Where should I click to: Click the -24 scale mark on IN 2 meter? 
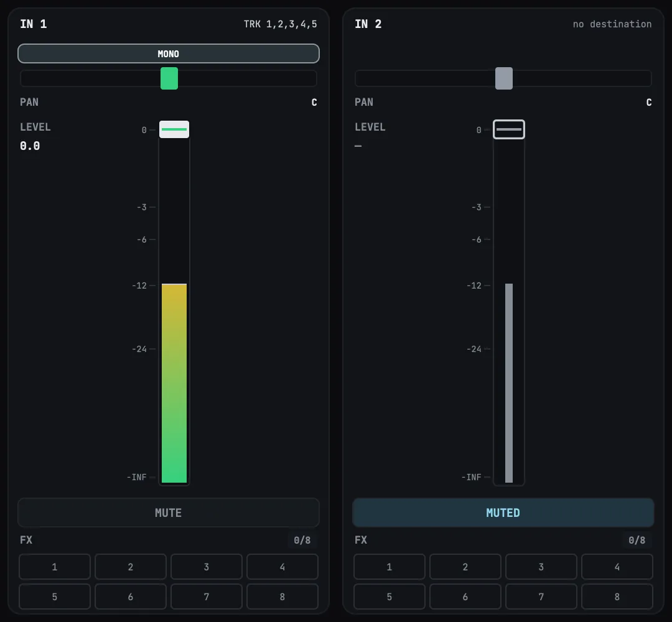point(474,349)
